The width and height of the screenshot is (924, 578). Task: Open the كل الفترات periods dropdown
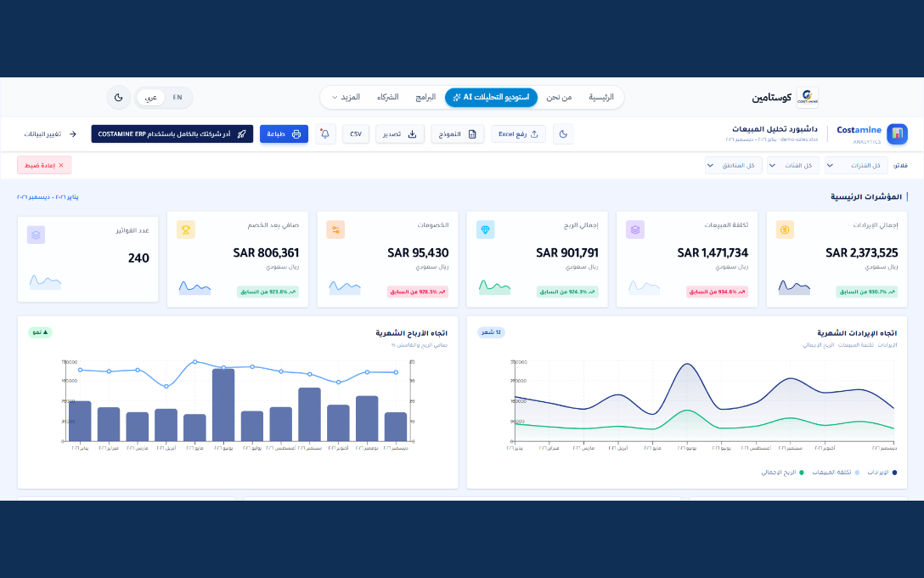point(856,166)
